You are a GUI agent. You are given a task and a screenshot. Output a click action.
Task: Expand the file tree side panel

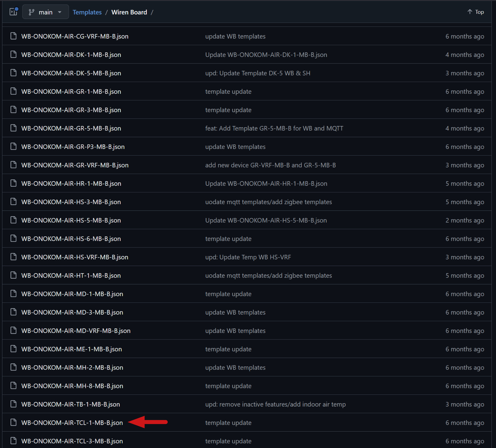[14, 12]
